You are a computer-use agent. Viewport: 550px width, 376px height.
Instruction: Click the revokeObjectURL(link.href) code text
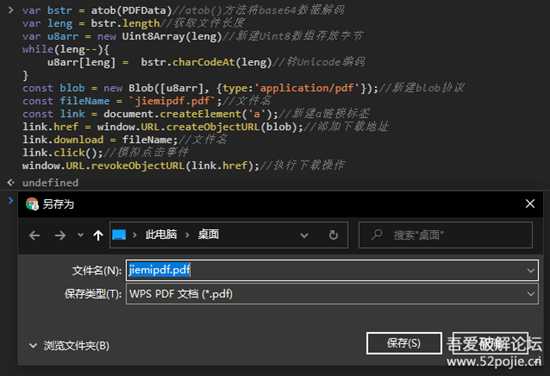[175, 165]
